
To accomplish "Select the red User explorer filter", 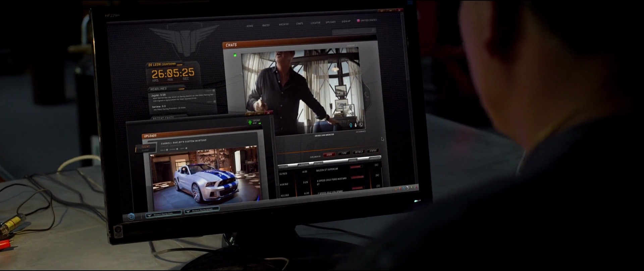I will coord(329,155).
